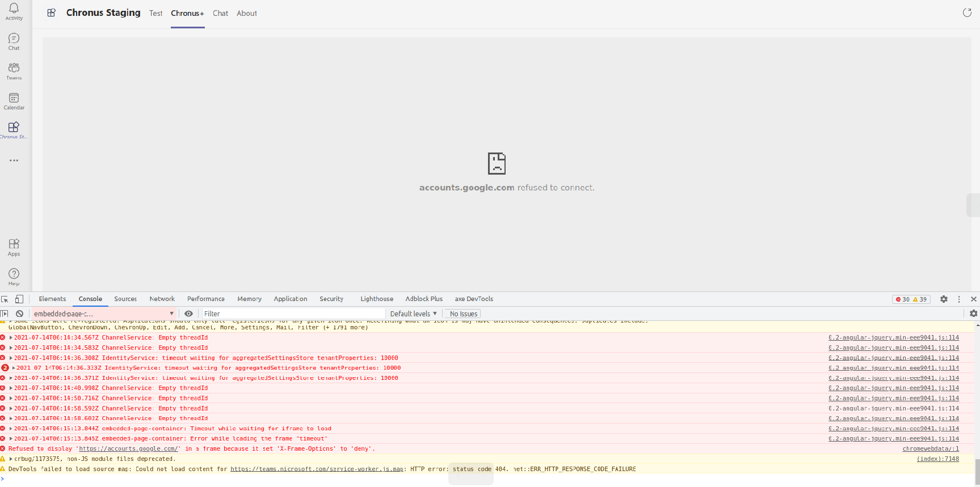This screenshot has height=487, width=980.
Task: Create a live expression with eye icon
Action: (188, 314)
